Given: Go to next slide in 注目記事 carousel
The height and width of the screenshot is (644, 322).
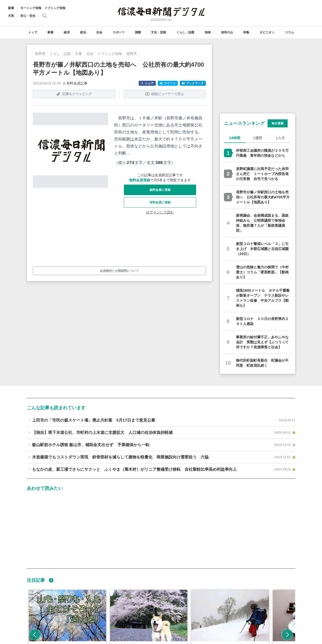Looking at the screenshot, I should 287,634.
